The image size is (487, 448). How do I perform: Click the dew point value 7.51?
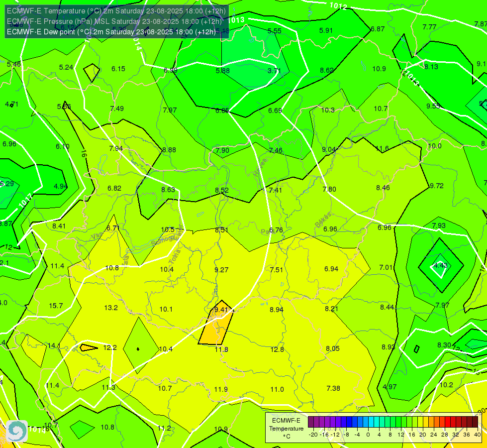(277, 269)
